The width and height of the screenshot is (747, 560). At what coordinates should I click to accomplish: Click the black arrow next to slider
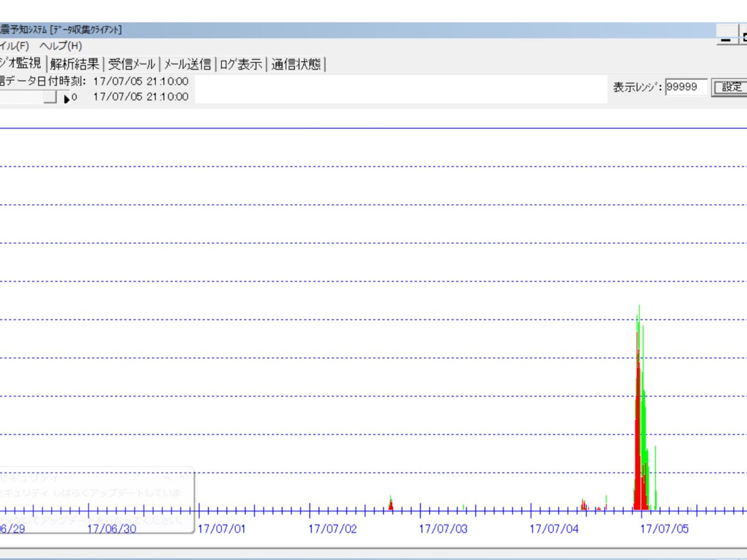click(x=67, y=98)
